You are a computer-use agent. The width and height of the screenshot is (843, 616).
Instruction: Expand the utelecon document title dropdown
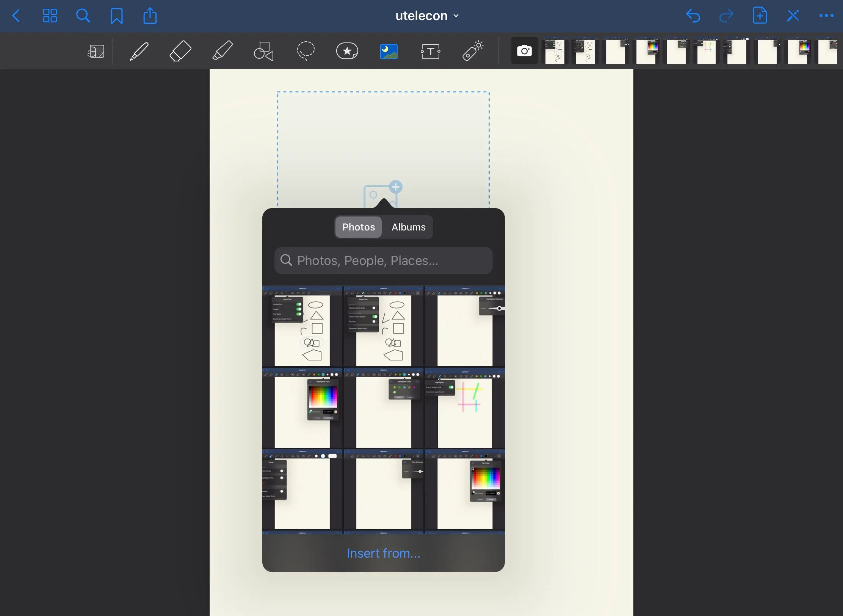coord(427,16)
